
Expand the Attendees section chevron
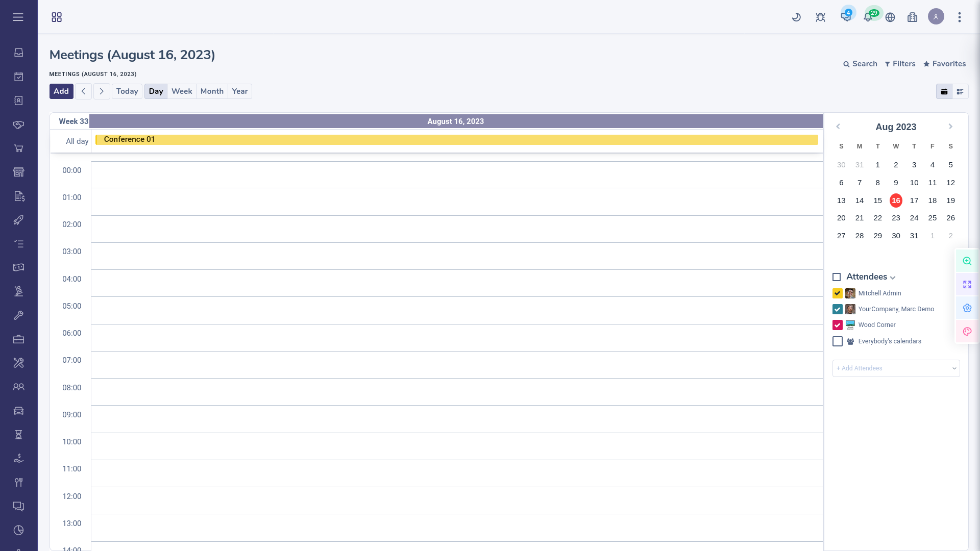[893, 278]
